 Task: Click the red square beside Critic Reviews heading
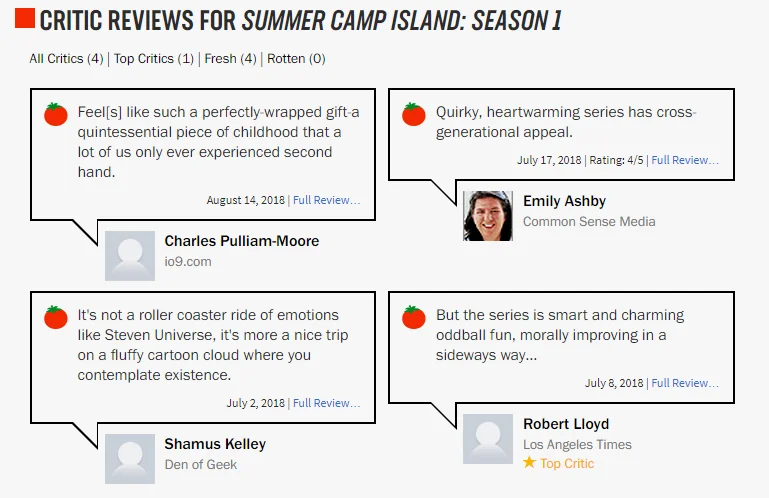[x=25, y=18]
